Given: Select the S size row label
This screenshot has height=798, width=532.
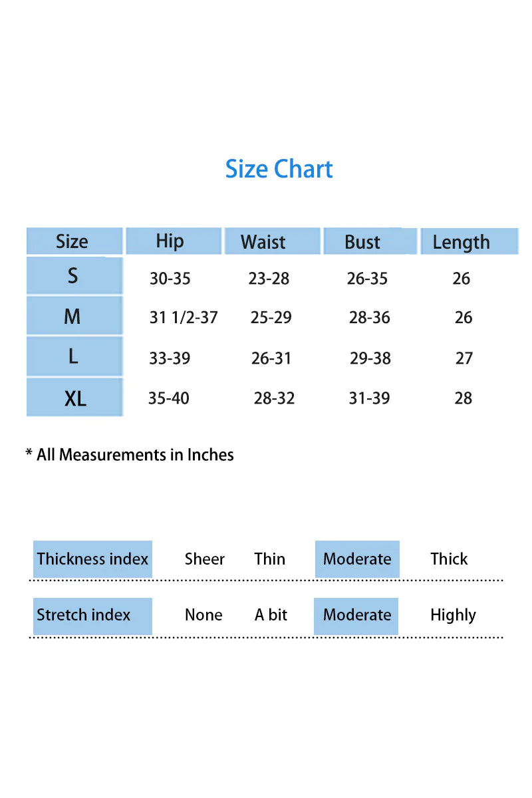Looking at the screenshot, I should click(73, 276).
